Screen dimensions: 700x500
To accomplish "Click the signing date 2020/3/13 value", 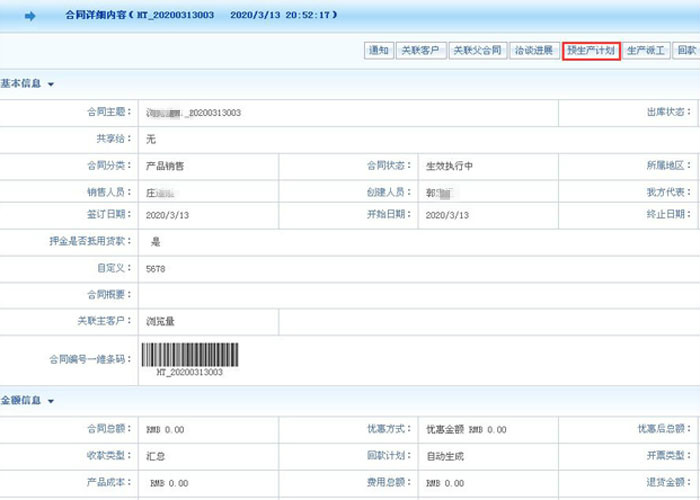I will pos(166,215).
